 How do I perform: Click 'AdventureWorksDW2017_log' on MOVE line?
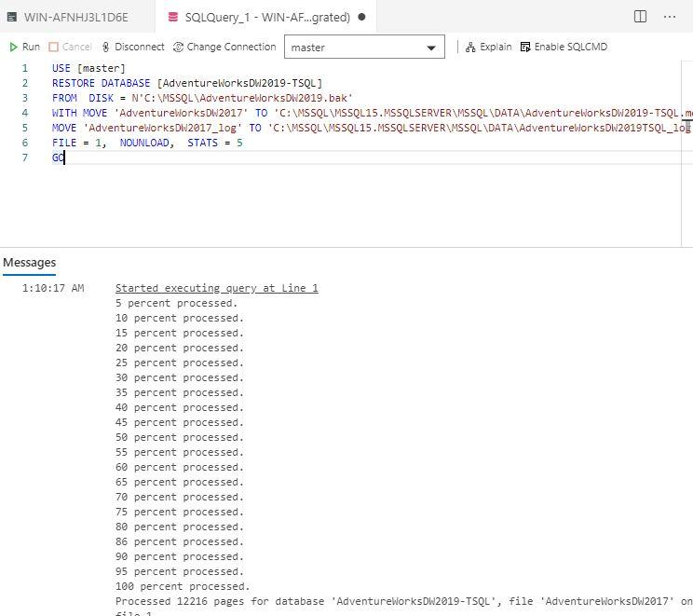163,128
